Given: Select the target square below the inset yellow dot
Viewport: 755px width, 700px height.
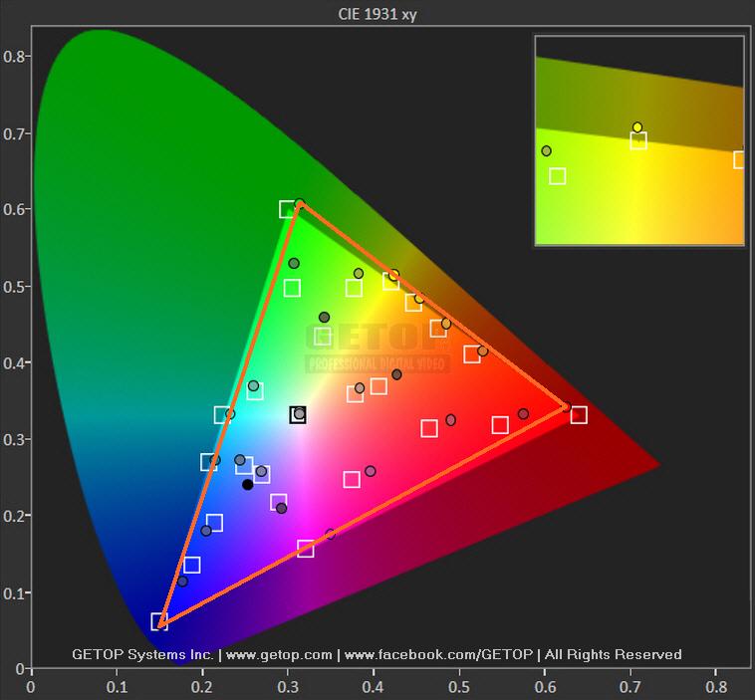Looking at the screenshot, I should [x=638, y=141].
